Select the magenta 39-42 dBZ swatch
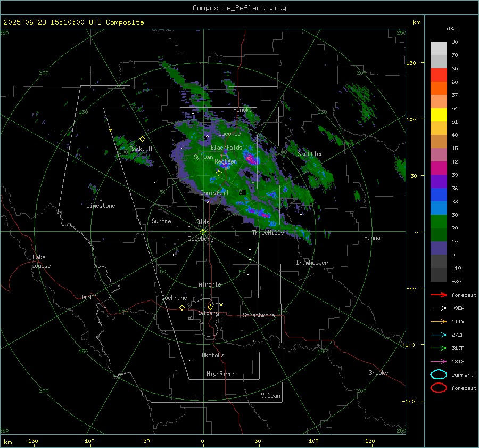This screenshot has width=479, height=448. 439,168
